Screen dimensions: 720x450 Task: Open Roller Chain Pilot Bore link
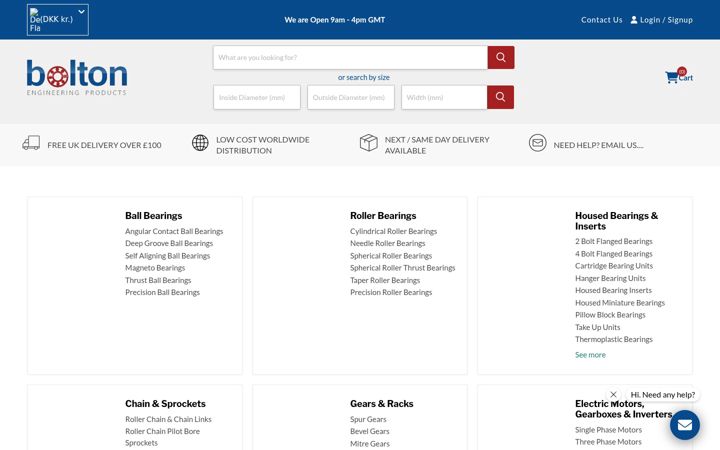[163, 431]
